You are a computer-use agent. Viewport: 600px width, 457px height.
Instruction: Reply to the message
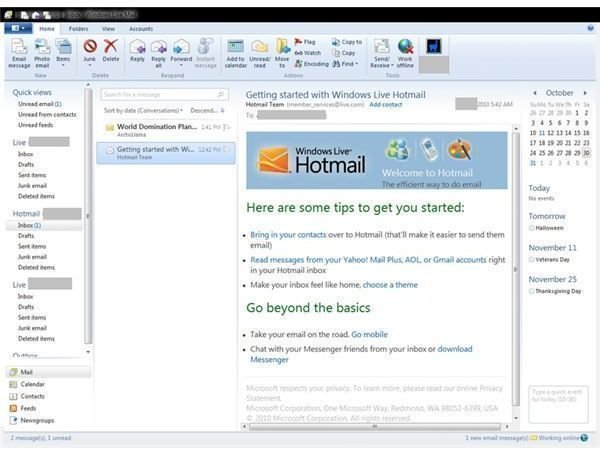(137, 51)
